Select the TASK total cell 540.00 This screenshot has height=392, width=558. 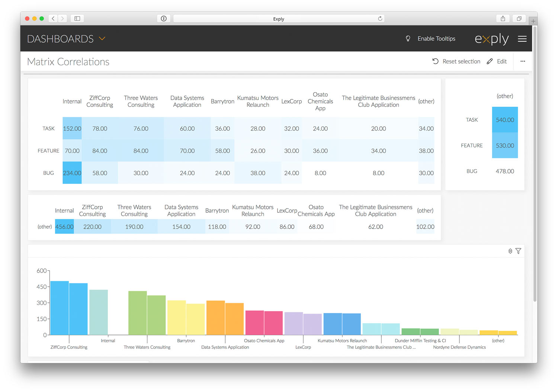[x=505, y=120]
